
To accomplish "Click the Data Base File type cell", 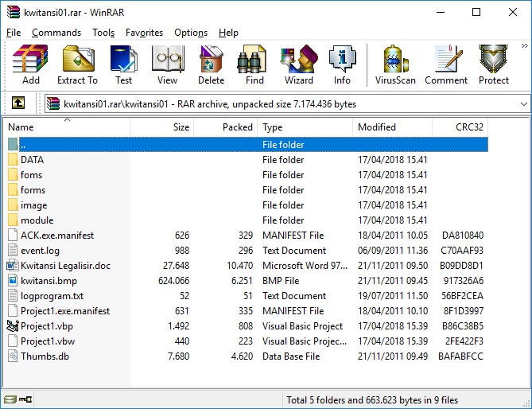I will (x=291, y=356).
